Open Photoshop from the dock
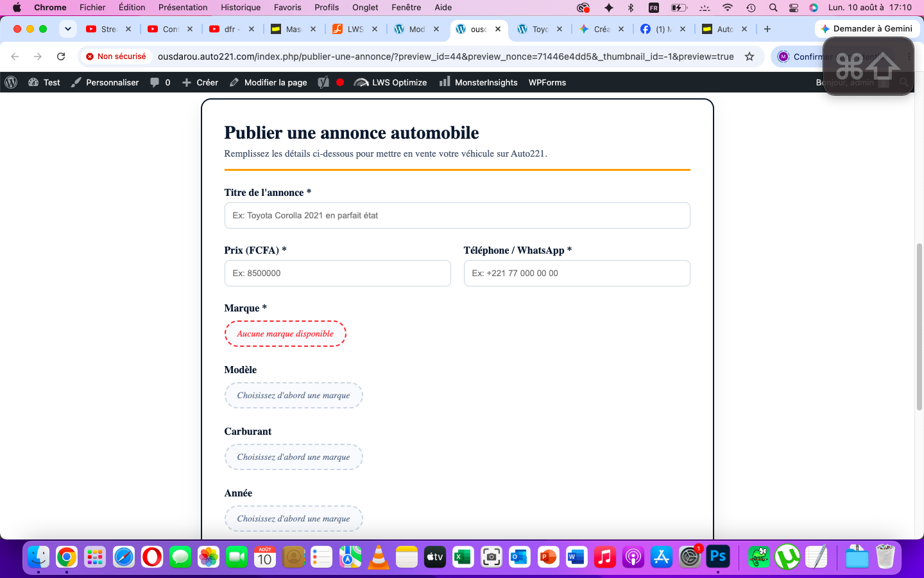 click(x=718, y=557)
